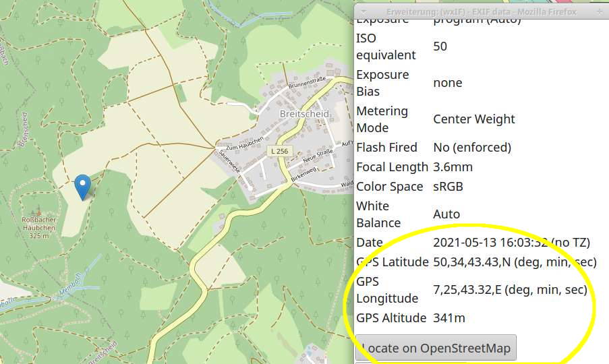Click the Metering Mode value Center Weight
The width and height of the screenshot is (609, 364).
pos(473,119)
